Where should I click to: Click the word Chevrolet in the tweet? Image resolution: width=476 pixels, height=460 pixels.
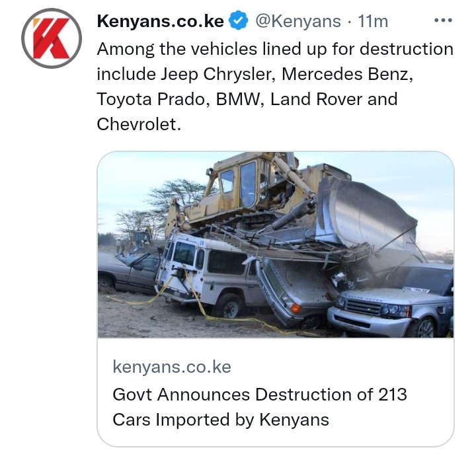[137, 124]
